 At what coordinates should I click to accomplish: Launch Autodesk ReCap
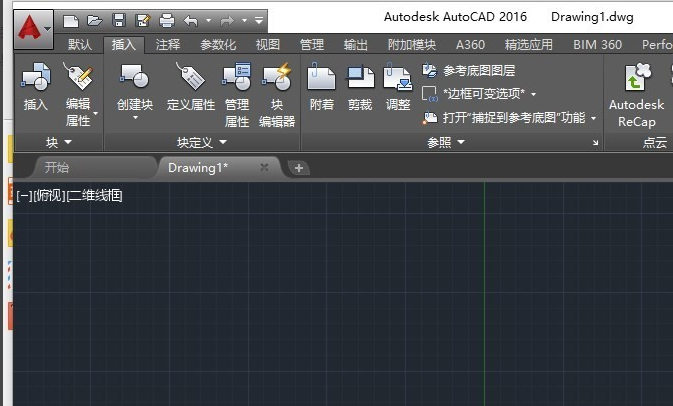pyautogui.click(x=636, y=80)
